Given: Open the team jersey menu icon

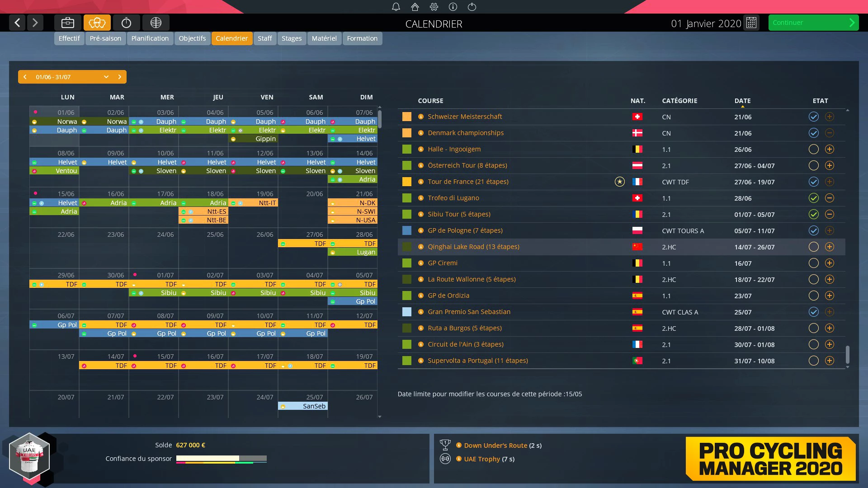Looking at the screenshot, I should pos(97,23).
